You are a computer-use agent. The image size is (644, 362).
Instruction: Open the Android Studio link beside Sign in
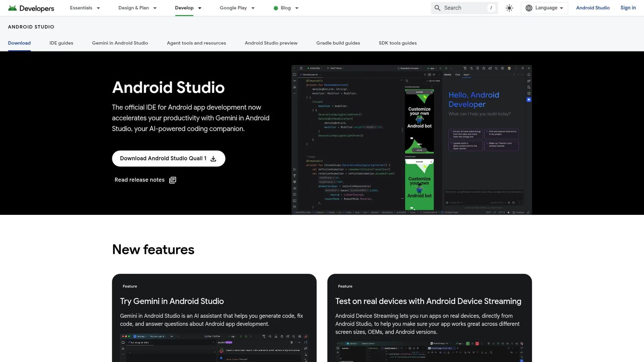coord(593,8)
